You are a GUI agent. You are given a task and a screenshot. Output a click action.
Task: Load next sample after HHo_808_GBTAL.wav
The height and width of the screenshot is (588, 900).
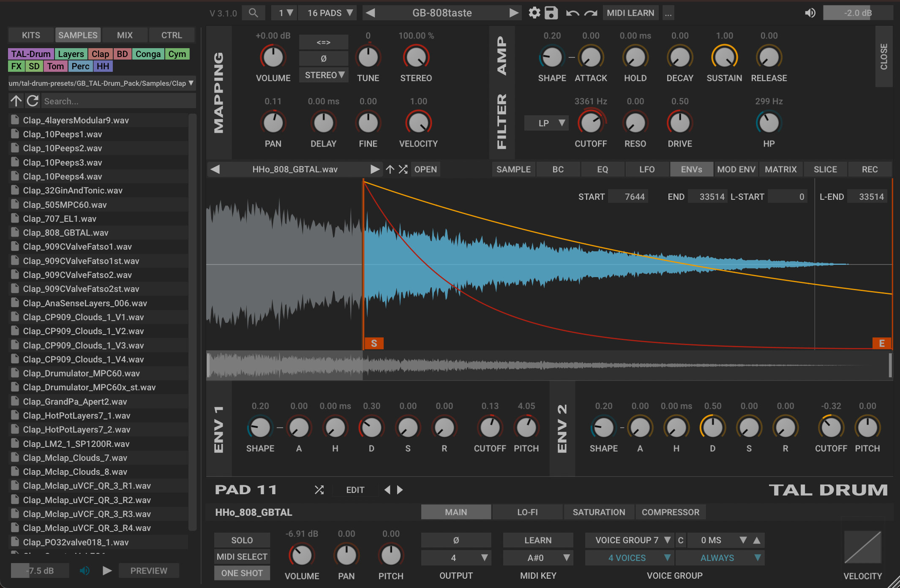[x=375, y=169]
